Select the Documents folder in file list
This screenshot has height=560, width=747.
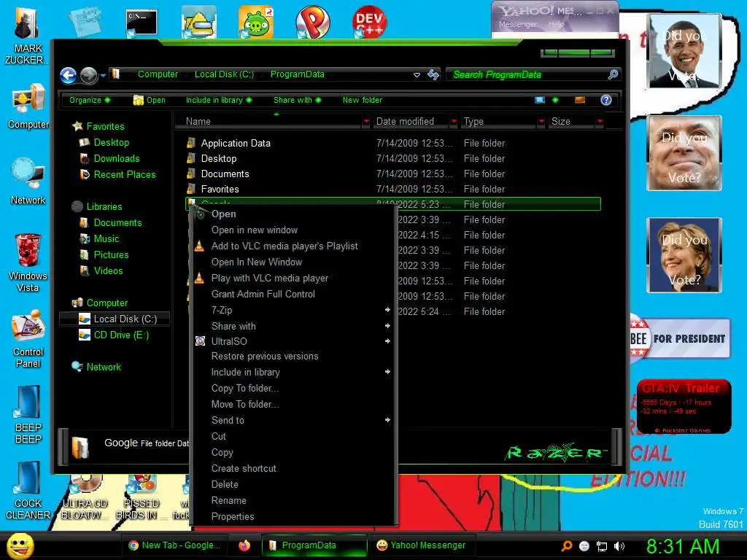392,174
